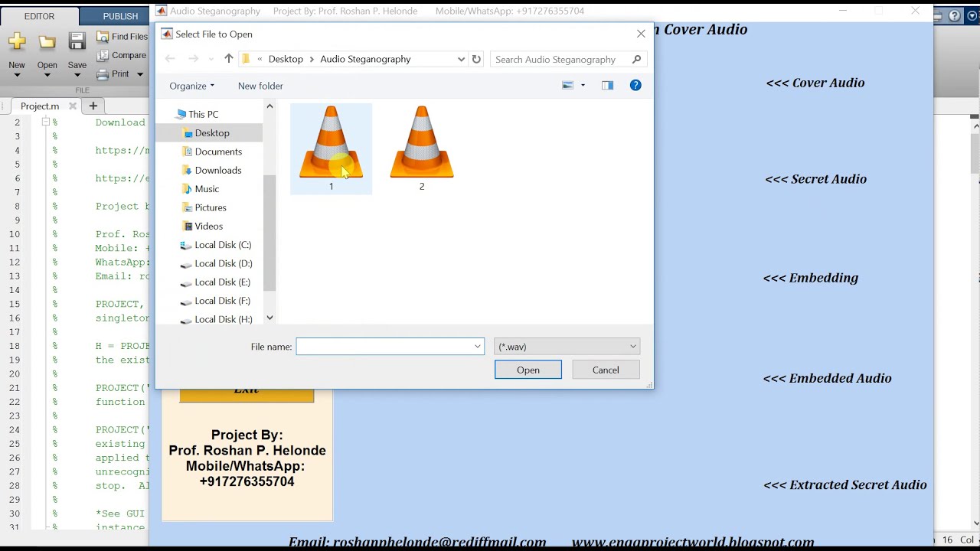The image size is (980, 551).
Task: Open the help icon in dialog
Action: [635, 85]
